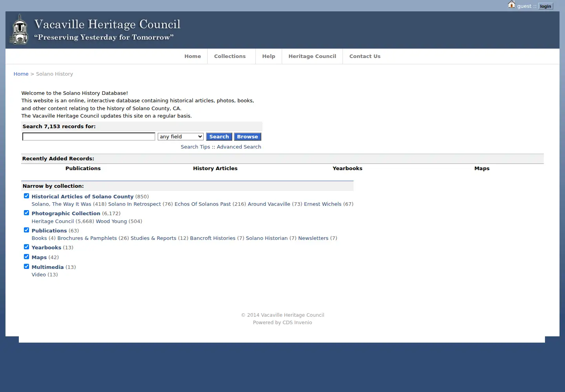
Task: Click the login button
Action: [545, 6]
